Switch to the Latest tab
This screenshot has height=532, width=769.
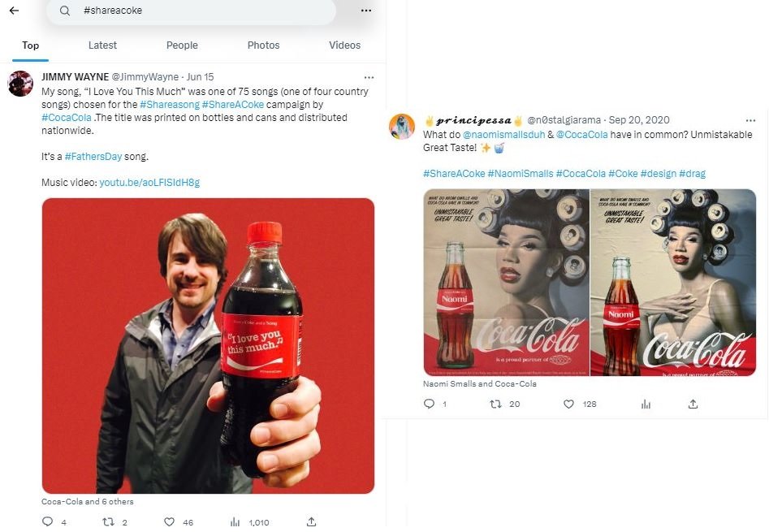[x=102, y=45]
